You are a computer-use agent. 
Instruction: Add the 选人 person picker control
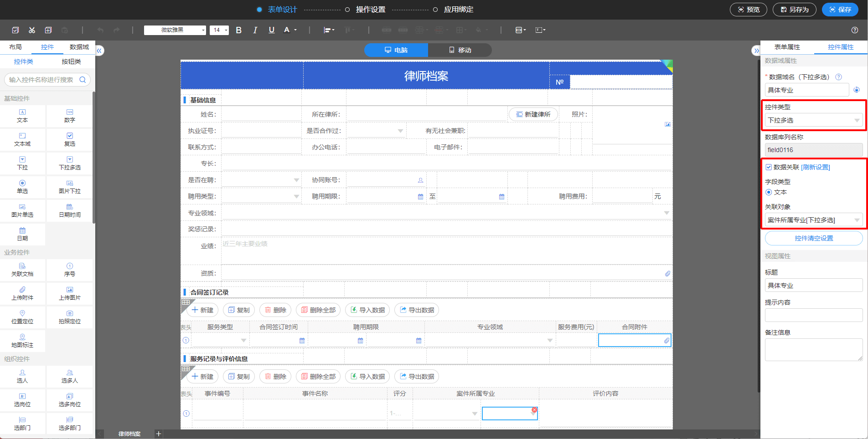click(x=22, y=377)
